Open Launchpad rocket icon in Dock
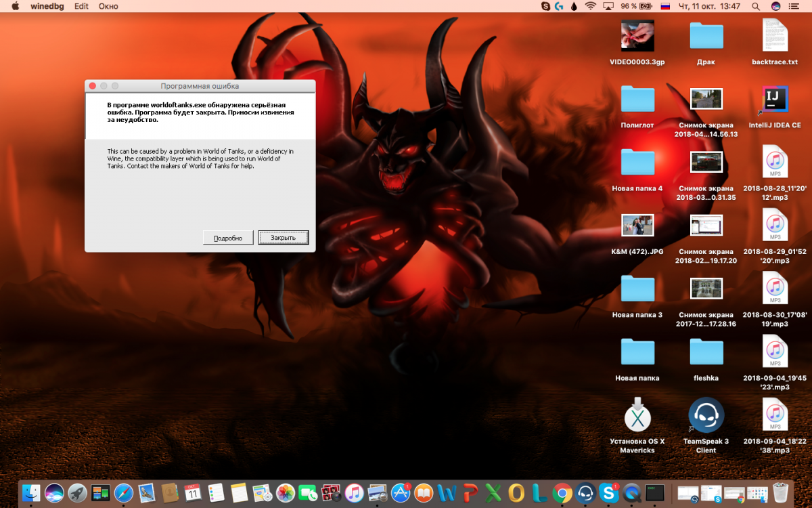 tap(77, 492)
